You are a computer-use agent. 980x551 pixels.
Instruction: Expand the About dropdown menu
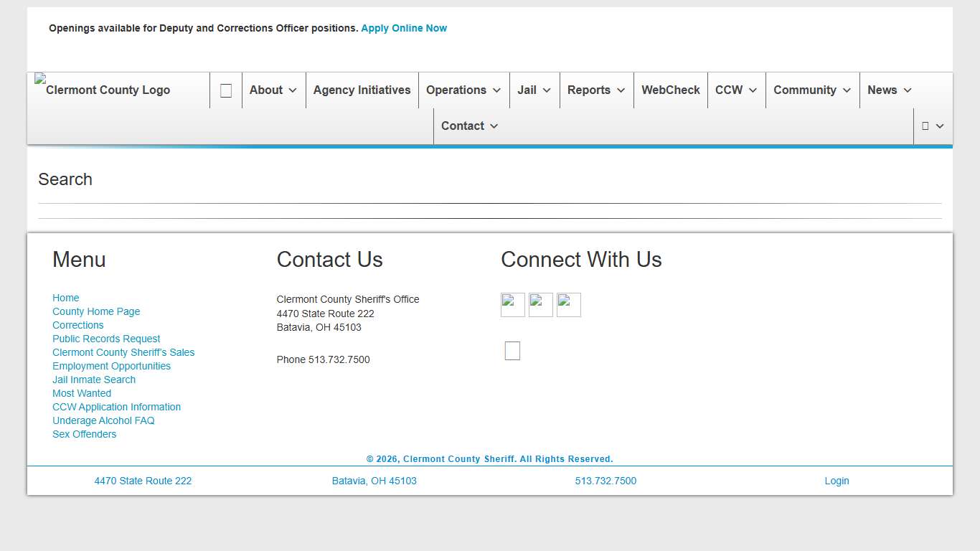pos(273,90)
